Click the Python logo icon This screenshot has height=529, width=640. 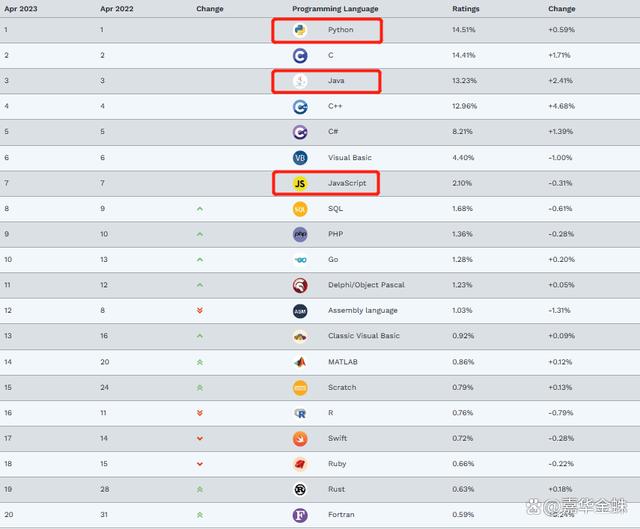click(300, 30)
